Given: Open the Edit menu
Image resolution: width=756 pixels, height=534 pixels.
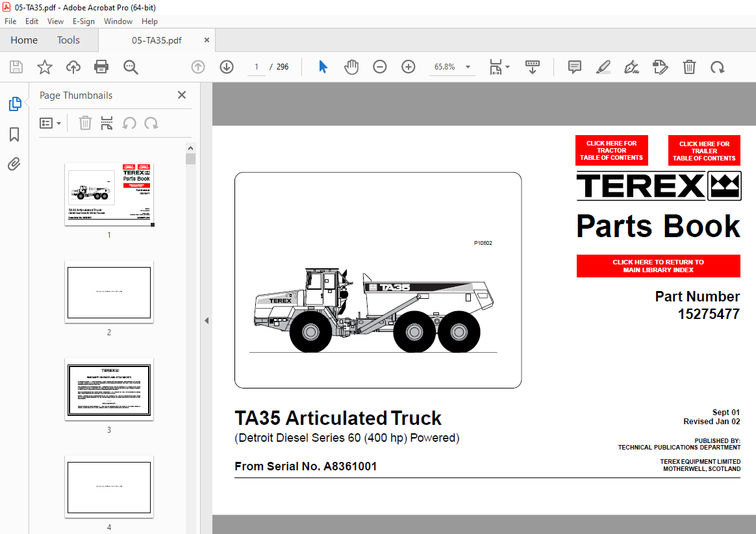Looking at the screenshot, I should point(32,21).
